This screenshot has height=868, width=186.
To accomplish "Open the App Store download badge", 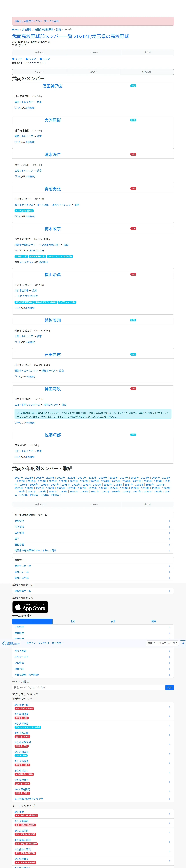I will [30, 607].
